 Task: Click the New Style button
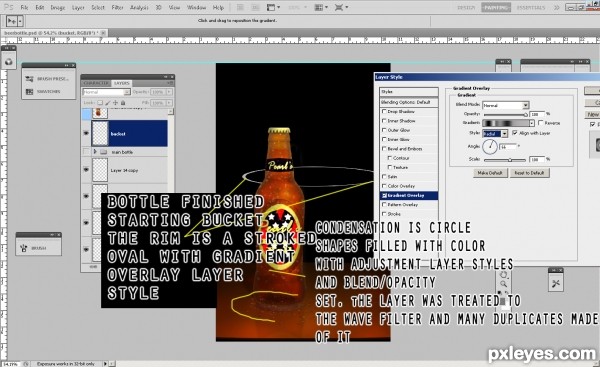pos(592,115)
